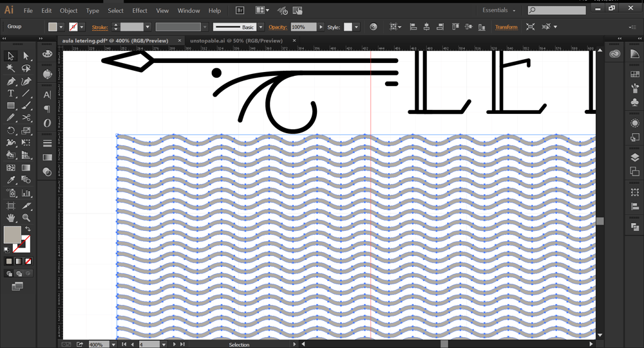Open the Basic brush definition dropdown
The image size is (644, 348).
coord(260,27)
